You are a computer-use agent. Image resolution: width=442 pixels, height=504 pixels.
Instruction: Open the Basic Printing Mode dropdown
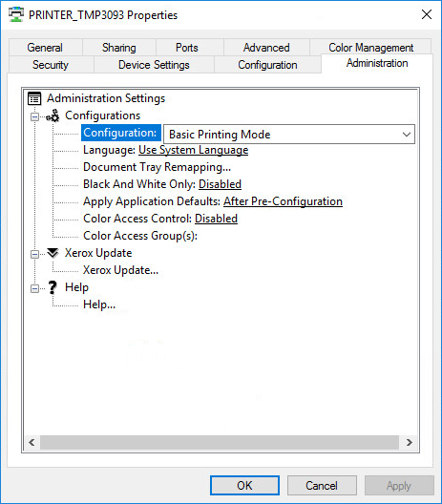[289, 134]
